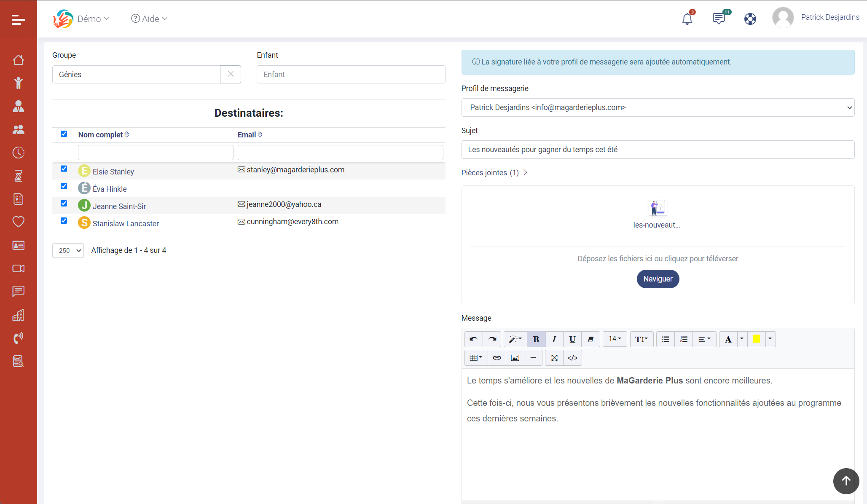Click the unordered list icon
Screen dimensions: 867x504
pos(666,339)
